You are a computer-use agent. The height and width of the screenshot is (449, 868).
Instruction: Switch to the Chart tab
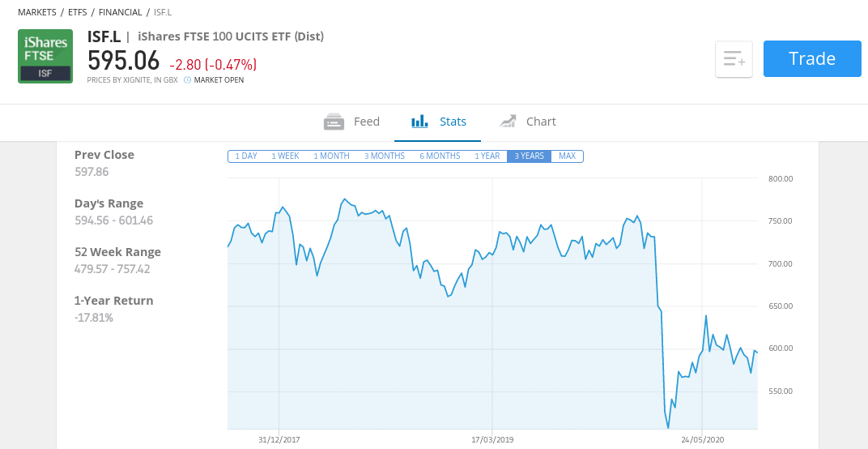click(528, 122)
